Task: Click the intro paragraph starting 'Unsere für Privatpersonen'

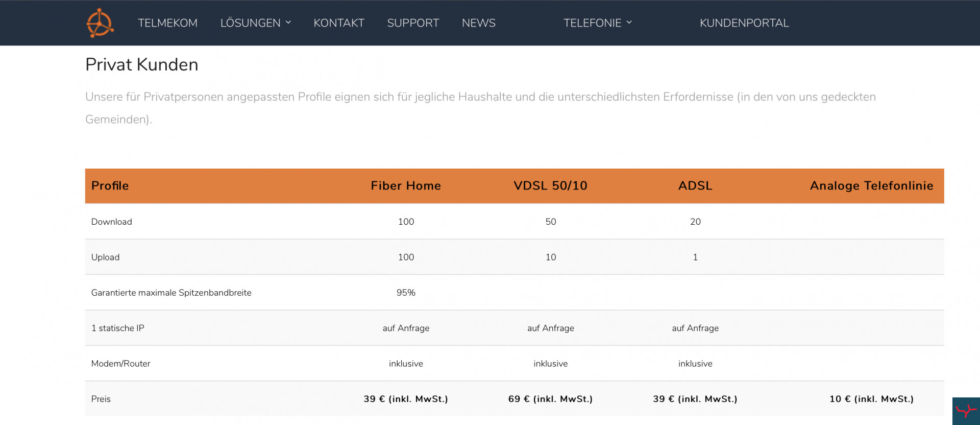Action: pyautogui.click(x=480, y=108)
